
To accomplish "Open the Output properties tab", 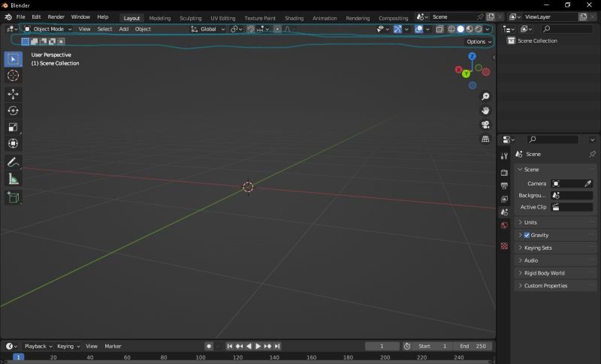I will pos(504,186).
